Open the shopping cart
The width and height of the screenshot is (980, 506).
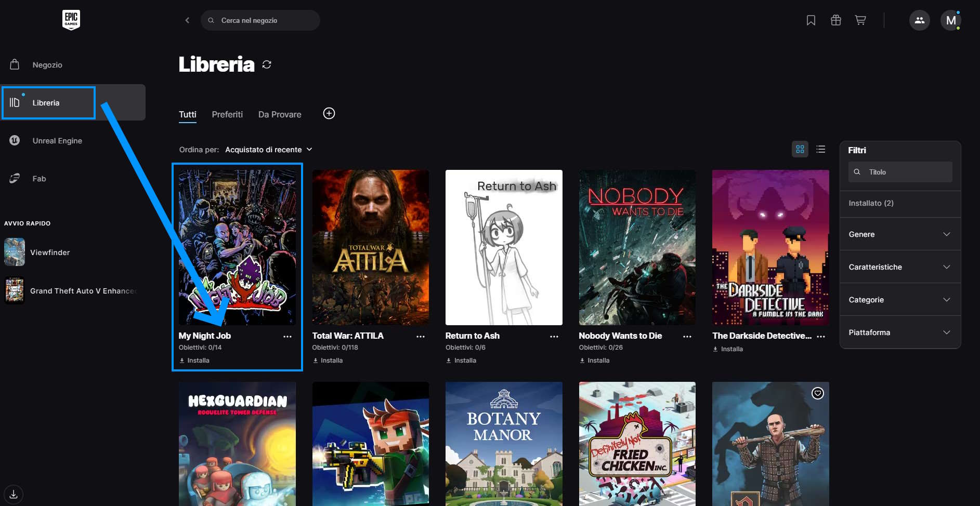click(x=860, y=20)
